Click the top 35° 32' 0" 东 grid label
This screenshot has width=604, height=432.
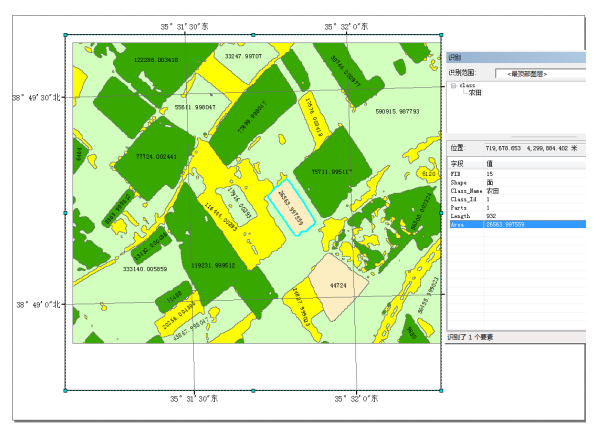point(346,27)
